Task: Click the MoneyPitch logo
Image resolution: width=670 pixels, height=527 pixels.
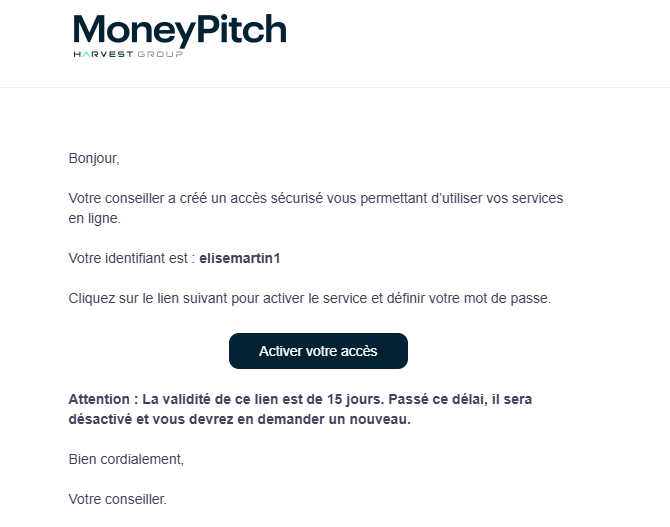Action: [180, 29]
